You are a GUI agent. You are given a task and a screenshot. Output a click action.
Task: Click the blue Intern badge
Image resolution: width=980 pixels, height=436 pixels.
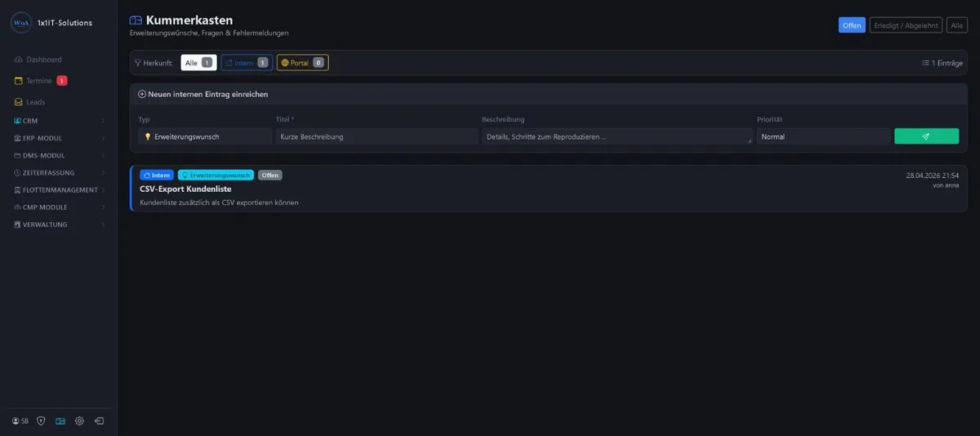click(157, 175)
